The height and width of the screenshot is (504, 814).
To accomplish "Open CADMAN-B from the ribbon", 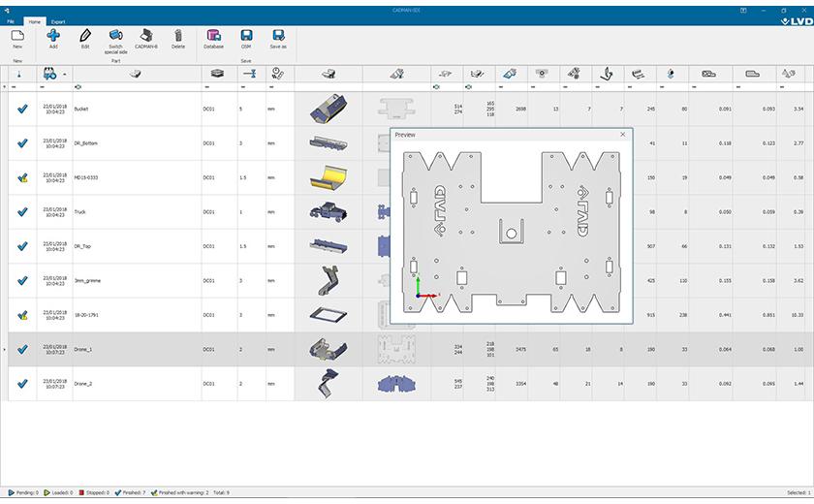I will coord(146,36).
